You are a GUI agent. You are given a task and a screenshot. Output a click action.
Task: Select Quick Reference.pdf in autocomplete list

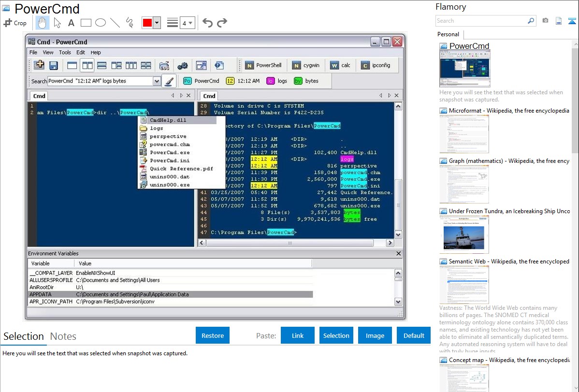[x=181, y=169]
